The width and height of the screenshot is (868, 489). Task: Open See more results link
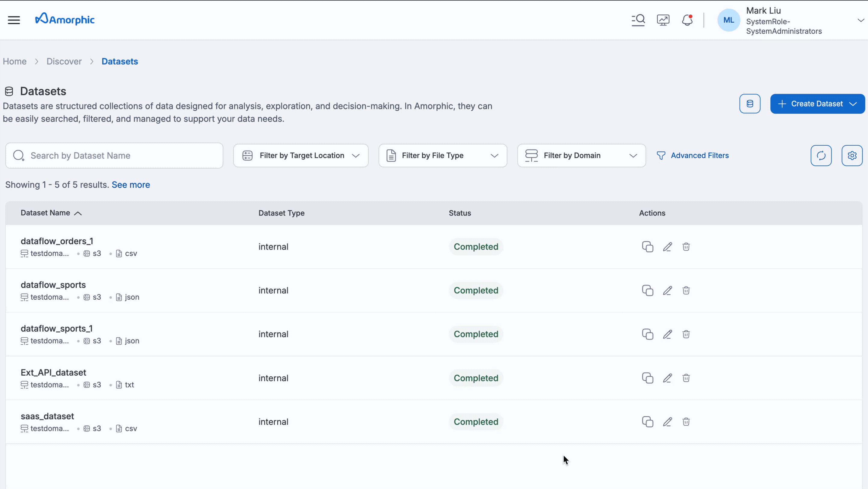[x=131, y=185]
